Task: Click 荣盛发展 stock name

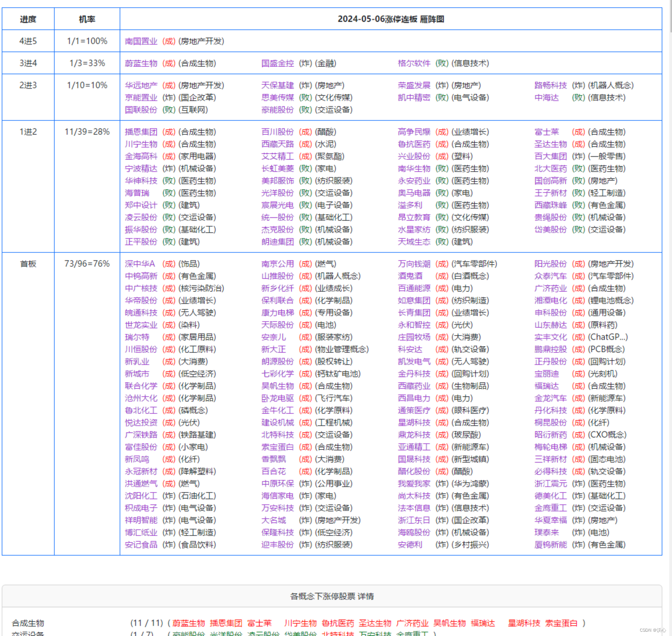Action: click(x=414, y=85)
